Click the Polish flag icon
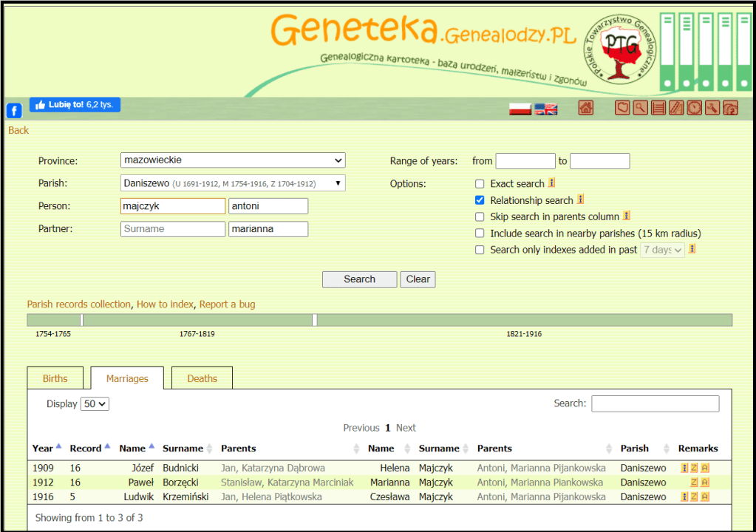 pyautogui.click(x=520, y=109)
